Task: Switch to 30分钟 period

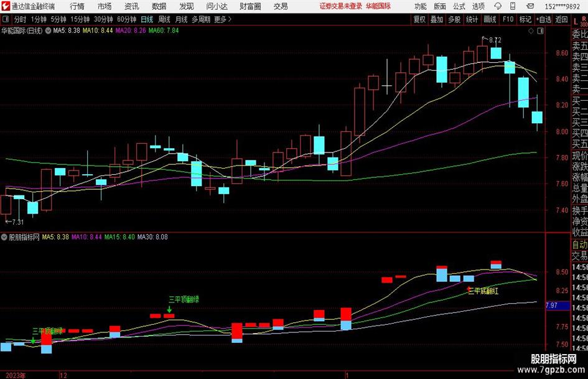Action: 103,19
